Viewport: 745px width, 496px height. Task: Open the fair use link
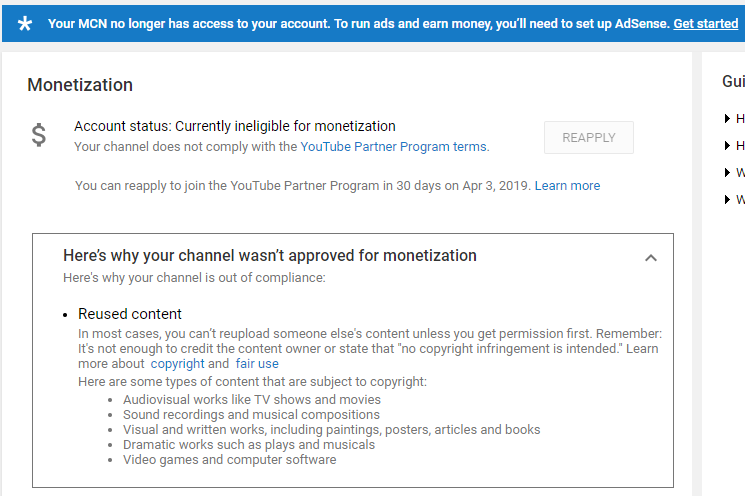point(257,363)
